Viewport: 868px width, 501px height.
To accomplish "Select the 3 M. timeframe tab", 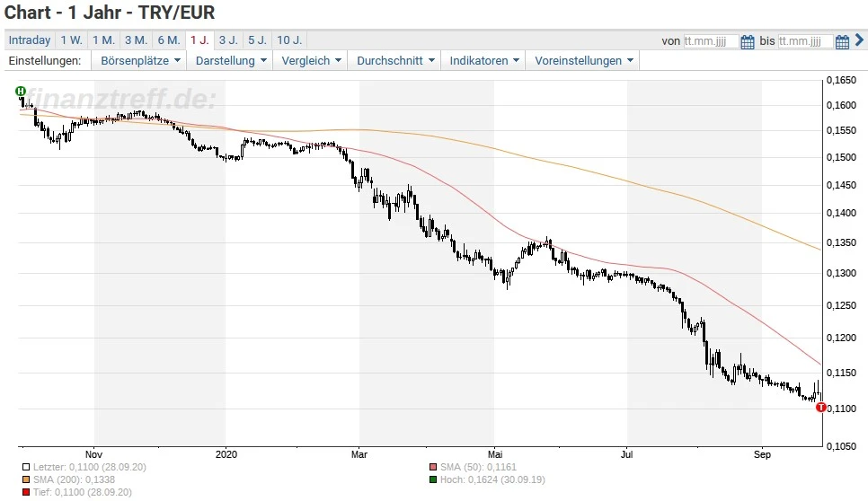I will (x=136, y=40).
